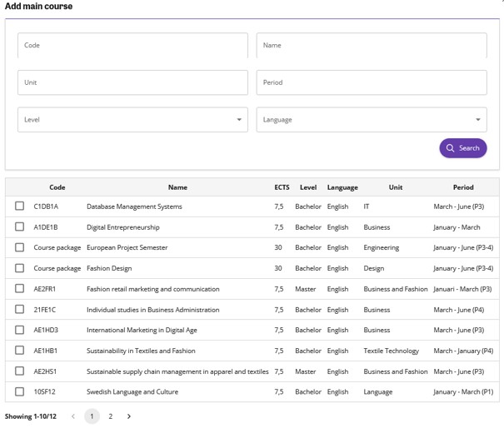Check the AE2FR1 Fashion retail marketing row
This screenshot has width=504, height=428.
[x=20, y=289]
